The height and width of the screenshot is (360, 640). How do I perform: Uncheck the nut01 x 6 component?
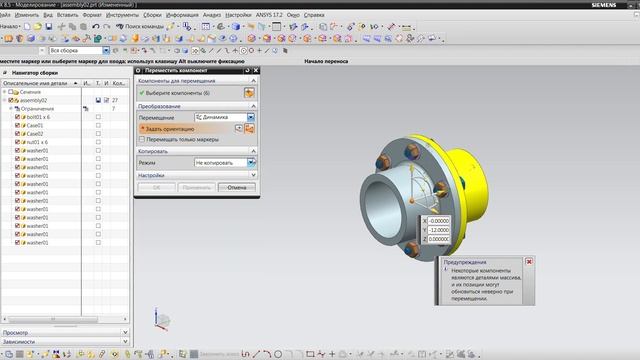17,142
